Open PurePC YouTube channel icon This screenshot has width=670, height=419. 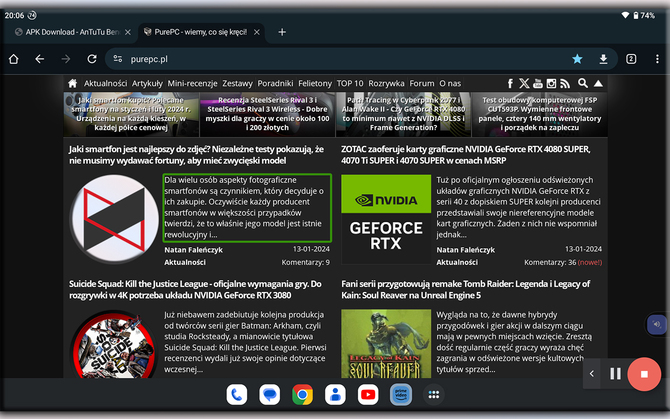(538, 83)
